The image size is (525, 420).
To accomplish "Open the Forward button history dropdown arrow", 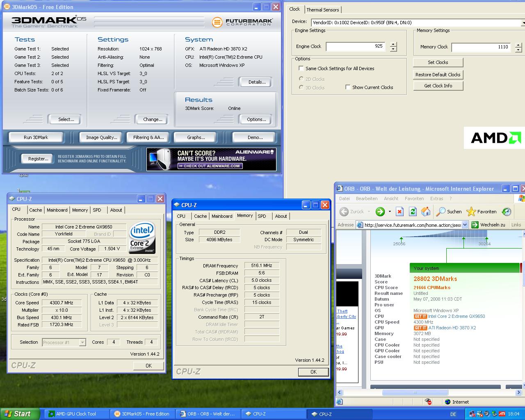I will [389, 212].
